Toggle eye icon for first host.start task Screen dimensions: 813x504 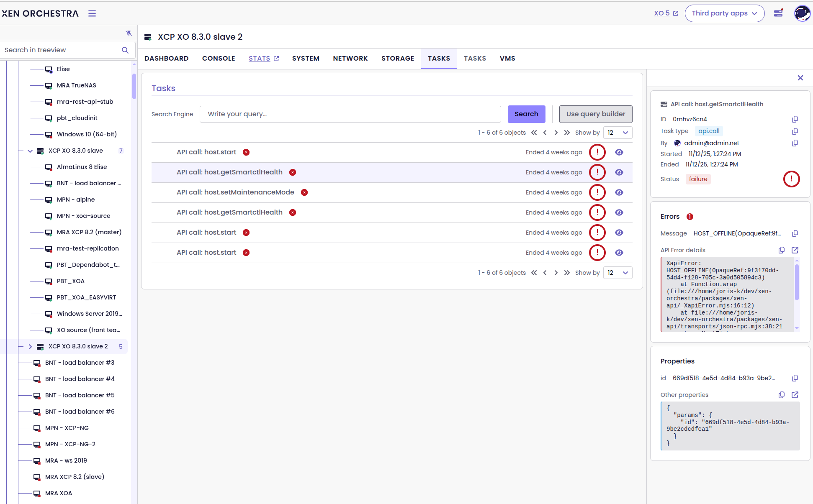(x=619, y=152)
